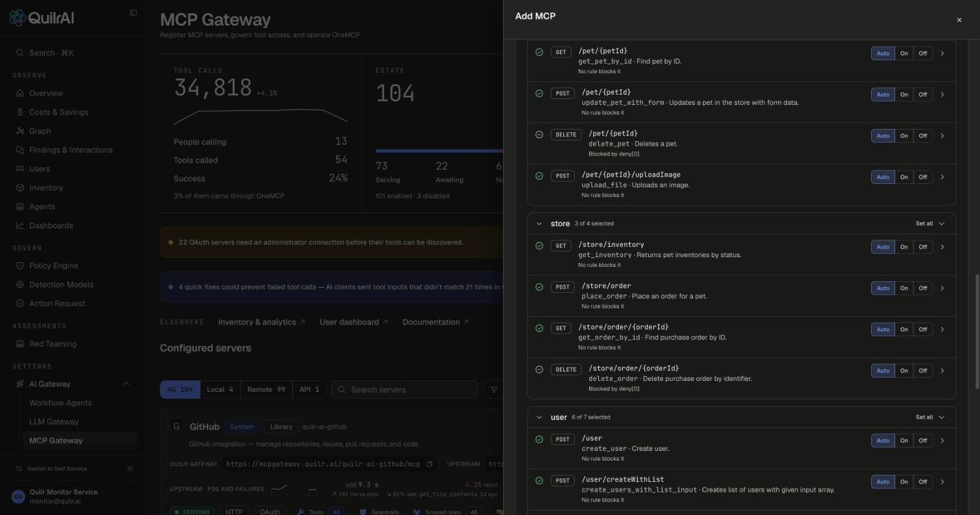Click the status icon for get_pet_by_id
The width and height of the screenshot is (980, 515).
(x=539, y=52)
